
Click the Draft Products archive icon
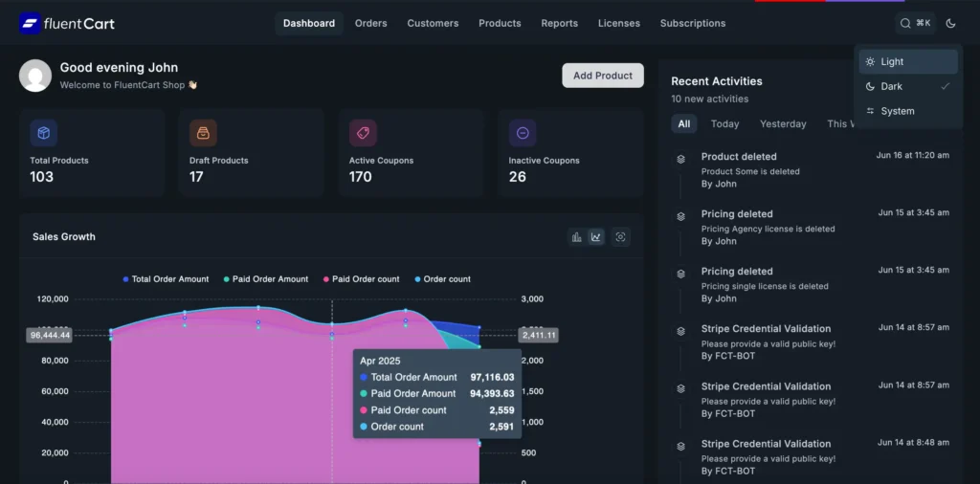point(203,133)
